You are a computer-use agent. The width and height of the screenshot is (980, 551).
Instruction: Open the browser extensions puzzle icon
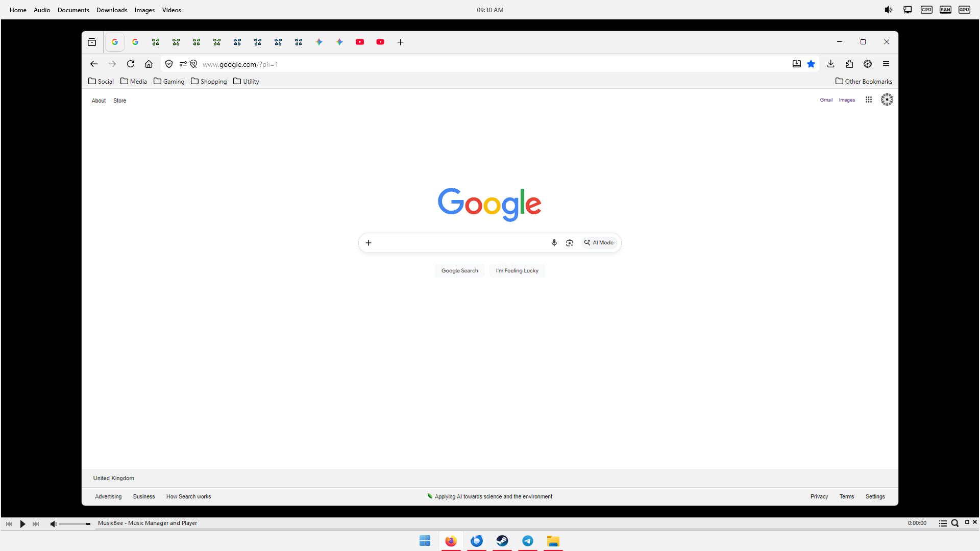point(849,64)
